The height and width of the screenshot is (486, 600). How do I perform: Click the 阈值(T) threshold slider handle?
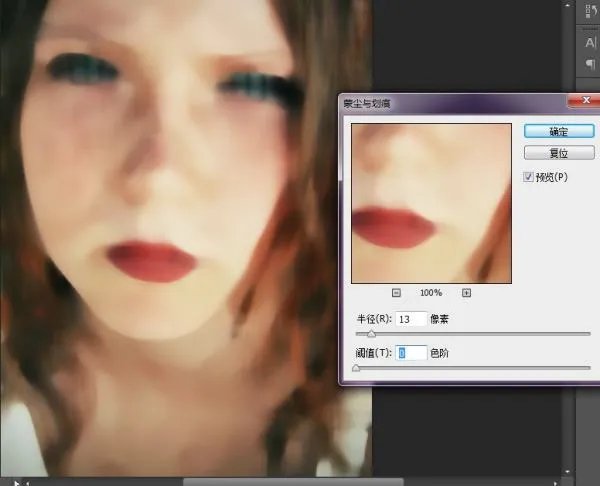356,368
